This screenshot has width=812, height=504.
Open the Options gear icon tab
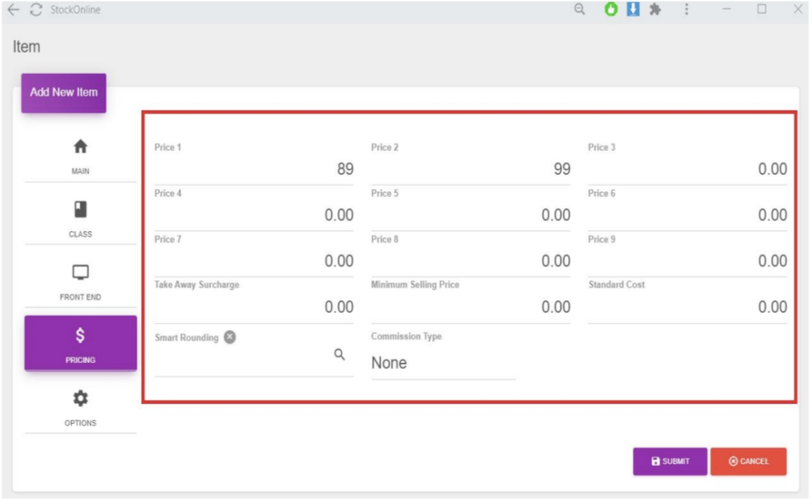[80, 399]
